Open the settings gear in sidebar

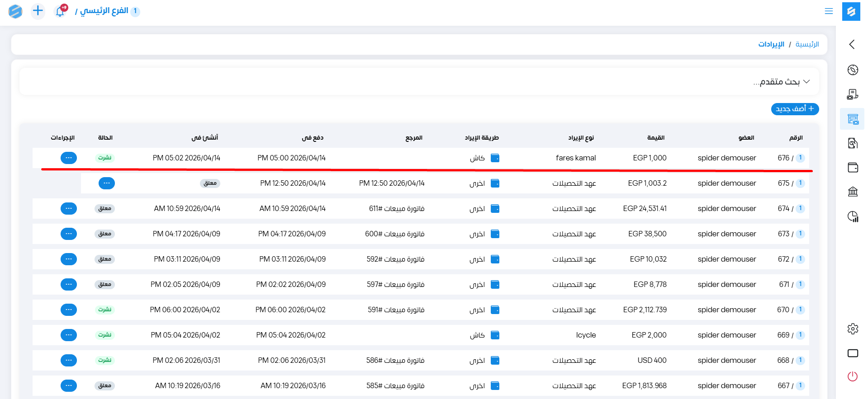853,329
